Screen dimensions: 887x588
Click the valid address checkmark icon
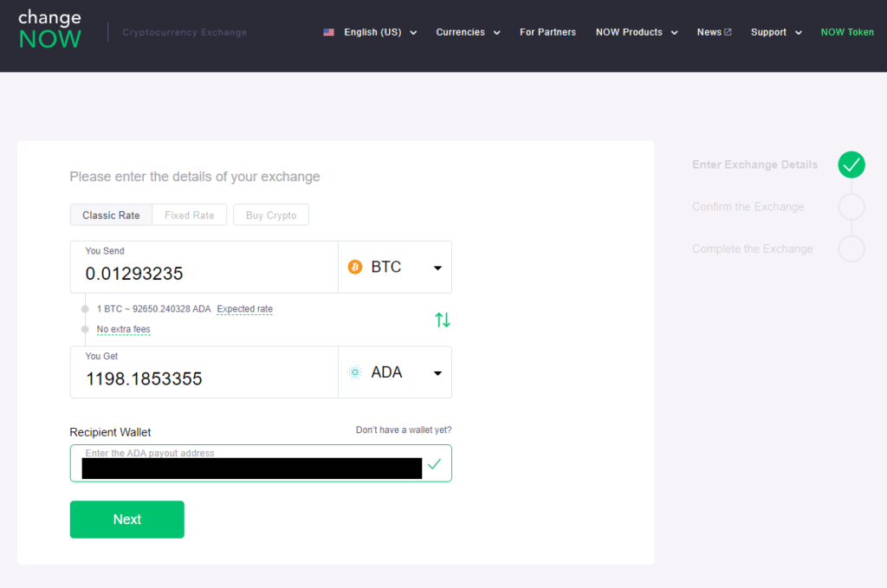click(x=435, y=464)
